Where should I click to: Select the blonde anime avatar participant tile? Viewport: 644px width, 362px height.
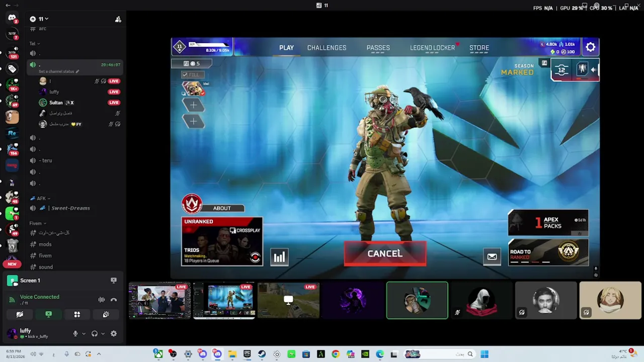[610, 300]
